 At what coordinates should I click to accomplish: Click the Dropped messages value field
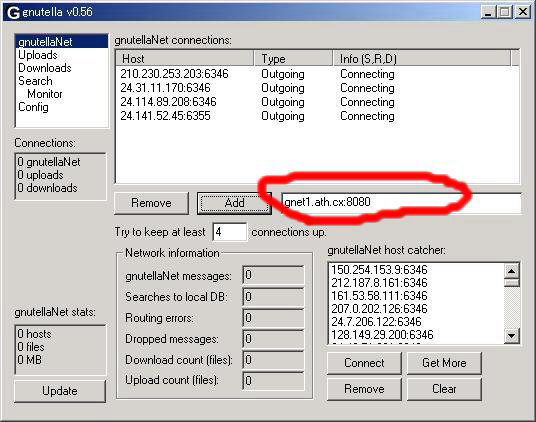pyautogui.click(x=273, y=339)
